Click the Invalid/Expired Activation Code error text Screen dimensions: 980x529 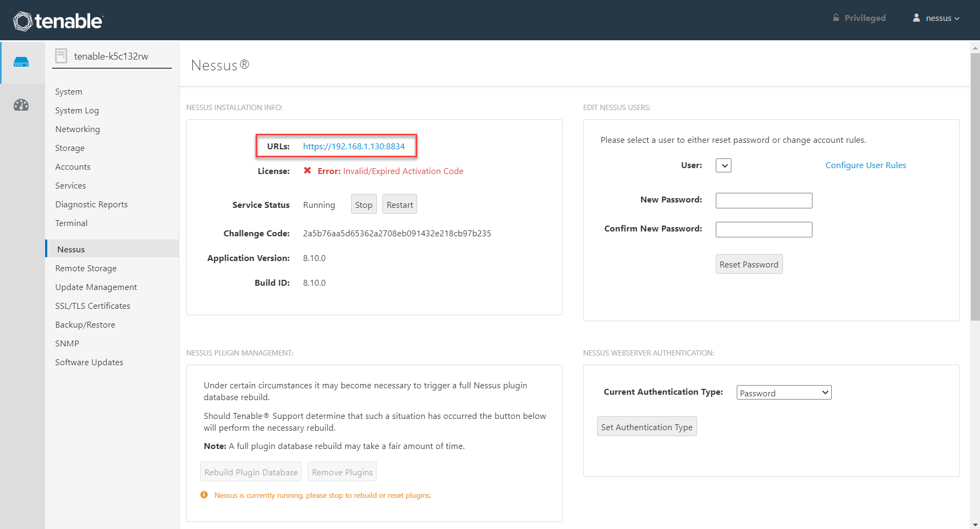tap(403, 171)
